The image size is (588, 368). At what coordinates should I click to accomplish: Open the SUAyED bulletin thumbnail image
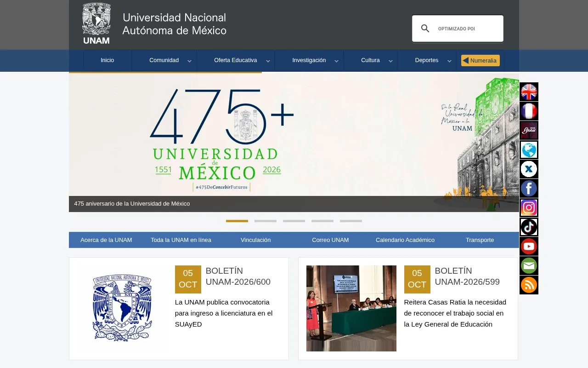coord(122,308)
